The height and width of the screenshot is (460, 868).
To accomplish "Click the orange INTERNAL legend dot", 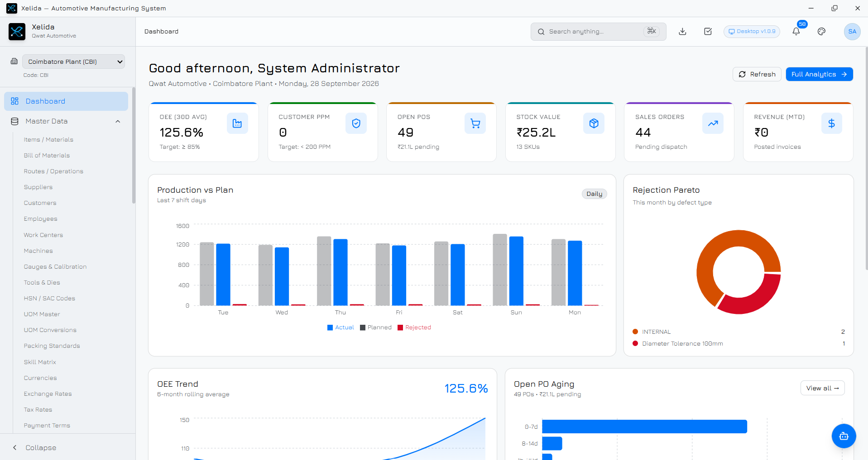I will tap(635, 332).
